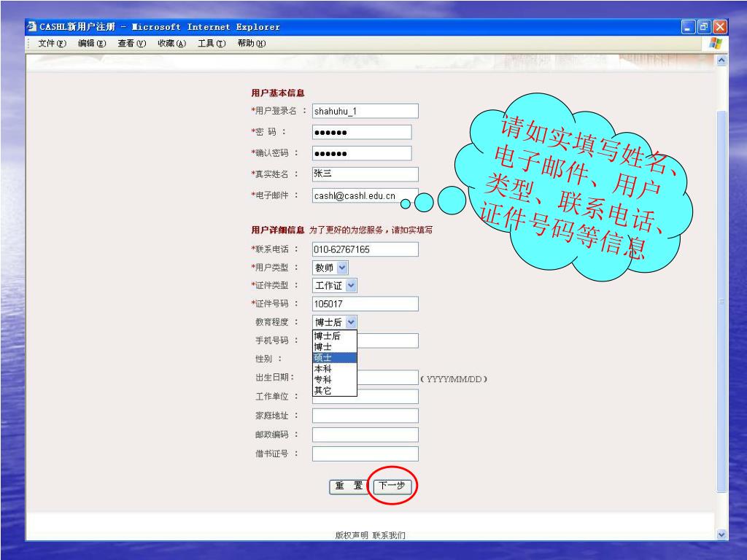
Task: Click the Windows flag logo icon
Action: (715, 43)
